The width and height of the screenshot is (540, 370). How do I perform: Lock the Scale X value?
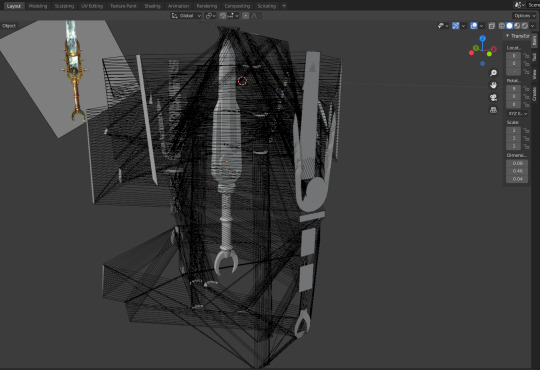point(526,130)
